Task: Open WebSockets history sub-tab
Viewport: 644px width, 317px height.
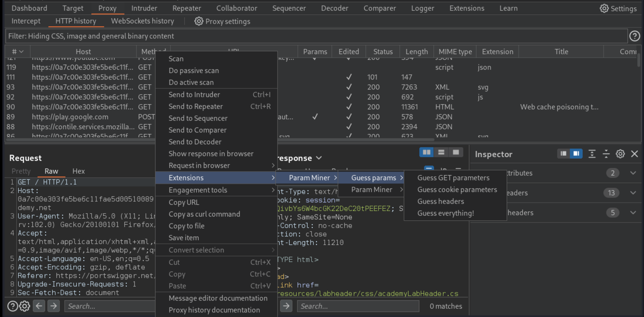Action: pos(143,21)
